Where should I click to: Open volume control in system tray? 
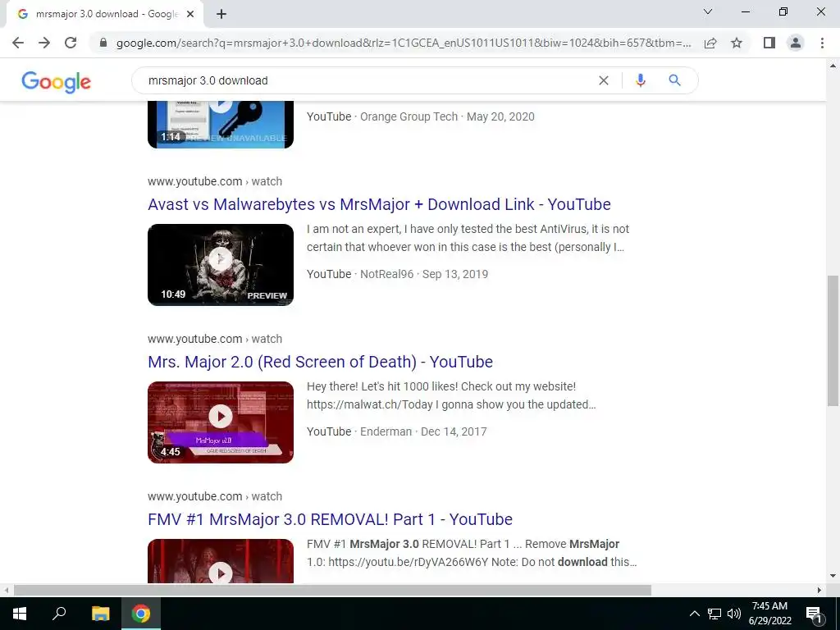coord(734,614)
